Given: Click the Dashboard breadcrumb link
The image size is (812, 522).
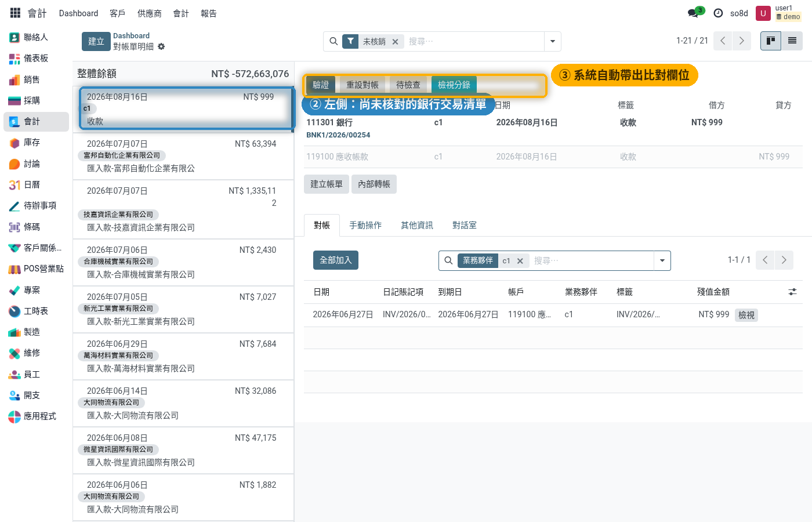Looking at the screenshot, I should point(131,36).
